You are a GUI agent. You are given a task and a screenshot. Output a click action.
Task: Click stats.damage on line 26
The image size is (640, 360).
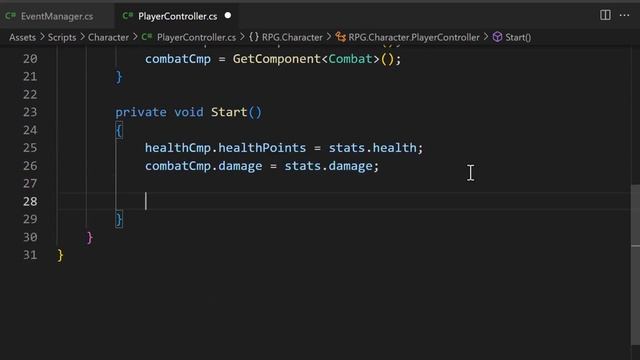328,166
